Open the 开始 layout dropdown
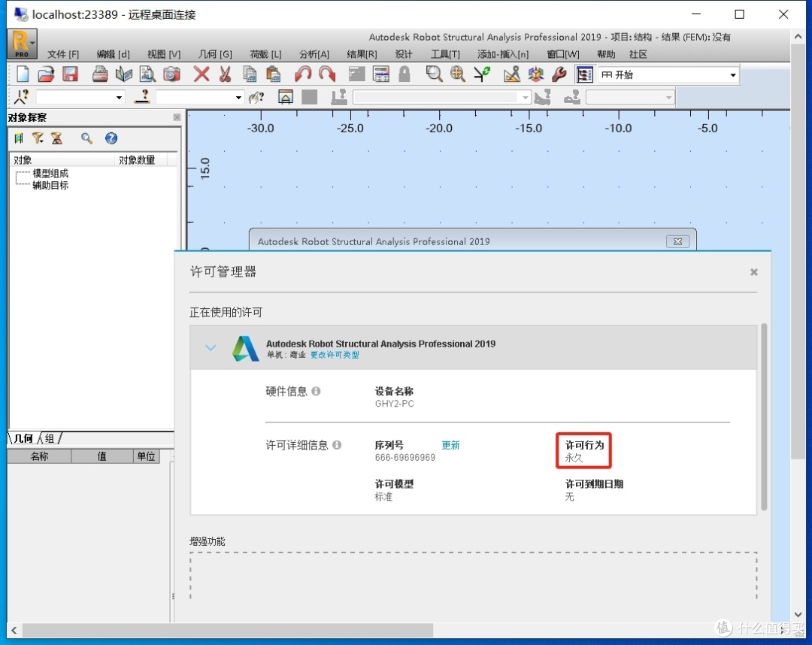Viewport: 812px width, 645px height. tap(733, 75)
